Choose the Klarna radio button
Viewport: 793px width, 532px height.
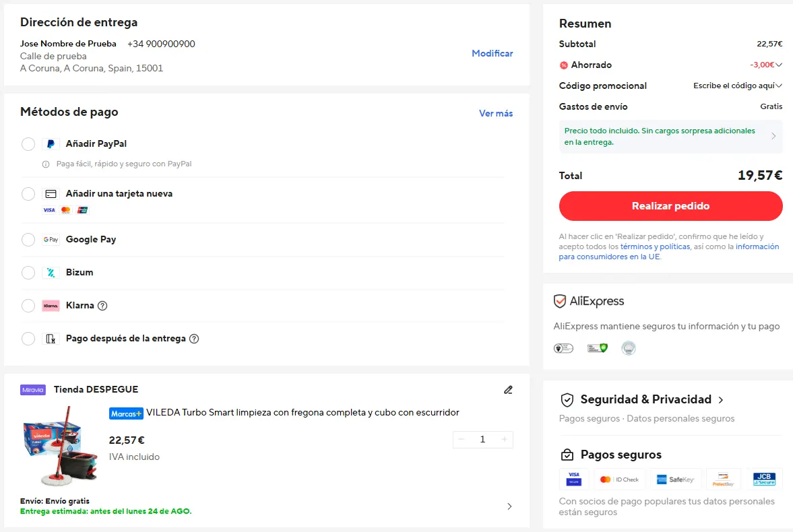pos(28,306)
